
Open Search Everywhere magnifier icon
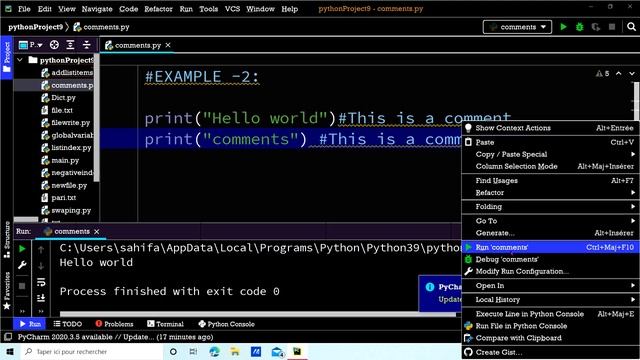point(631,27)
